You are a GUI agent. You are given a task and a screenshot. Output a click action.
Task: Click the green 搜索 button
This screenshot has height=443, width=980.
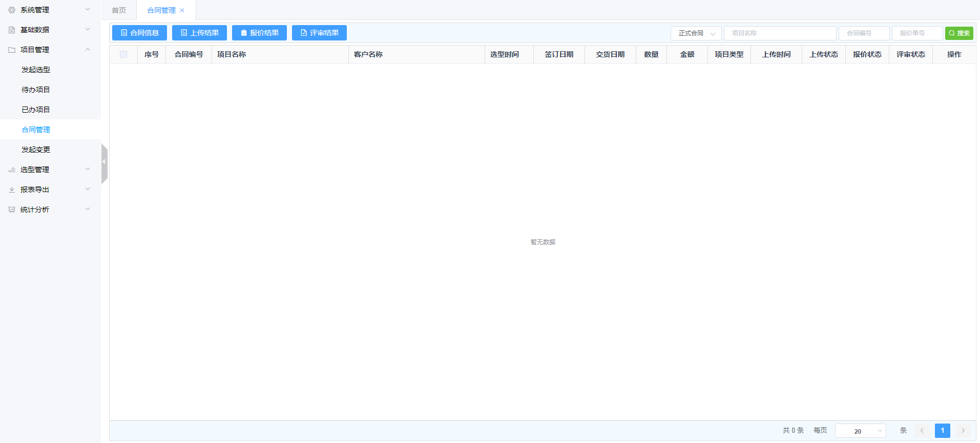click(x=958, y=33)
